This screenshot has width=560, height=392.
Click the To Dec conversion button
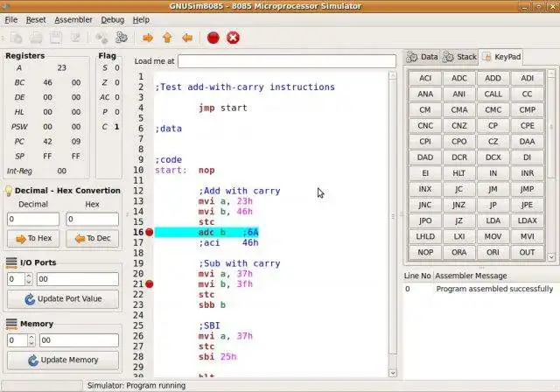pos(93,238)
